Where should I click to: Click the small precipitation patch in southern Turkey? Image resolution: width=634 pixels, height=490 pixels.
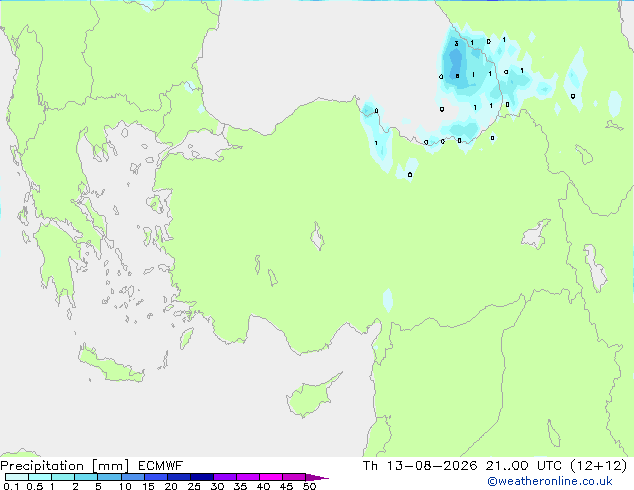click(x=388, y=300)
